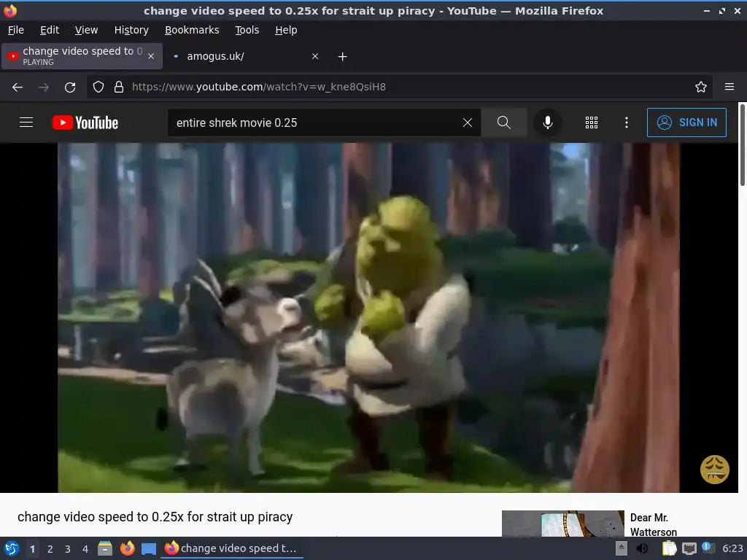
Task: Clear the YouTube search box text
Action: [x=468, y=122]
